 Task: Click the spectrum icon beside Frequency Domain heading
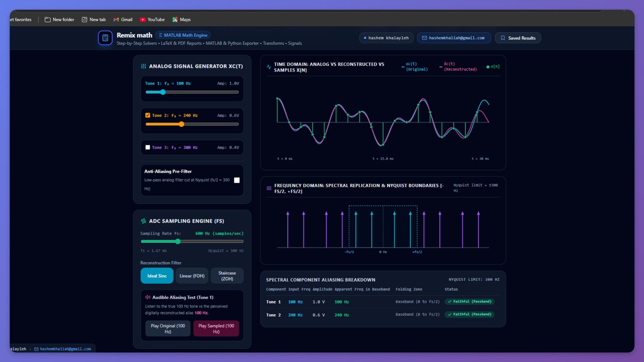(x=269, y=188)
